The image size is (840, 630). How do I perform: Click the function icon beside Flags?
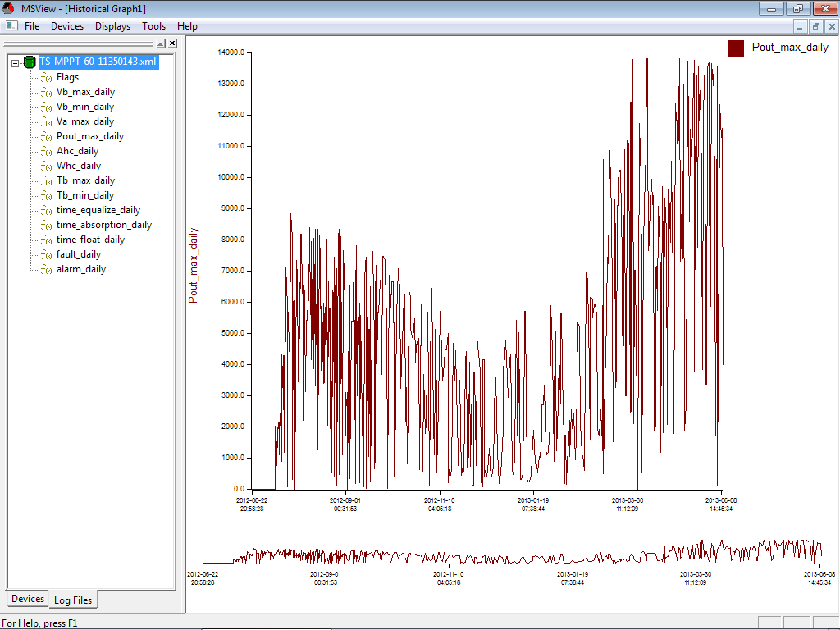(x=47, y=77)
